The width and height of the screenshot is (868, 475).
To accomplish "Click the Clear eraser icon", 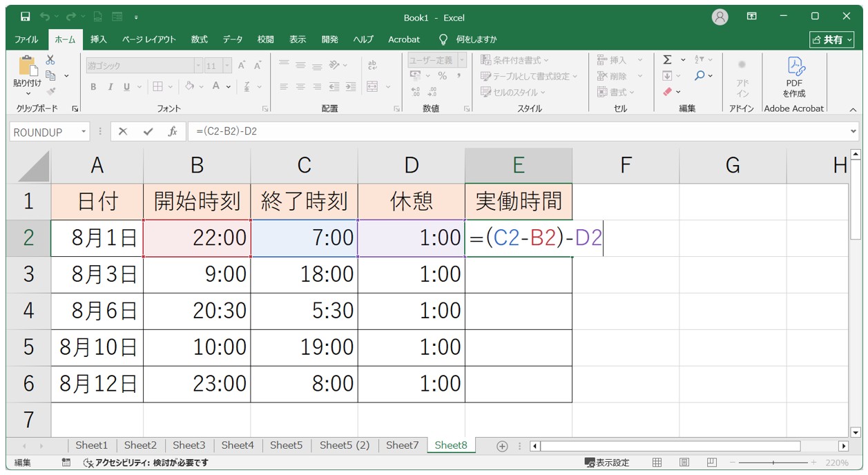I will pyautogui.click(x=667, y=91).
